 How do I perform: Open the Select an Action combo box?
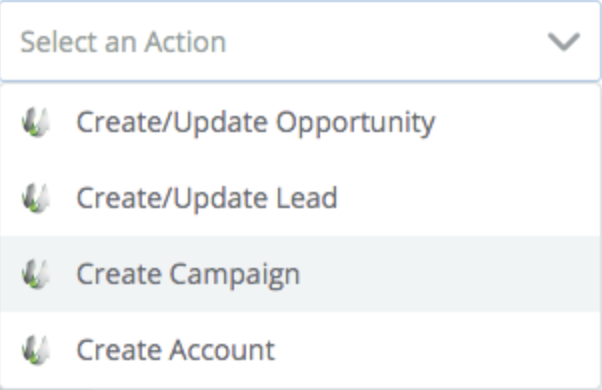click(301, 41)
